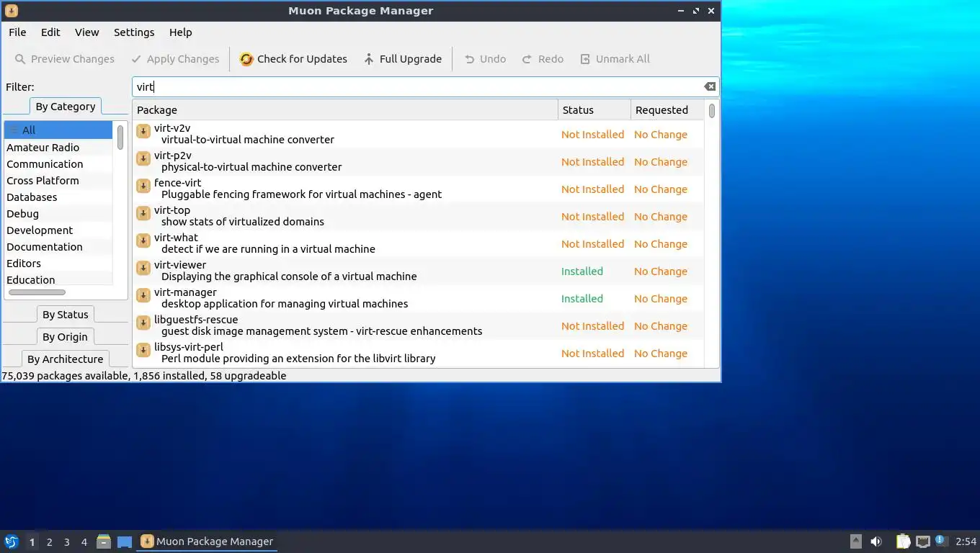Click the blue show desktop icon in taskbar
This screenshot has height=553, width=980.
[x=125, y=541]
